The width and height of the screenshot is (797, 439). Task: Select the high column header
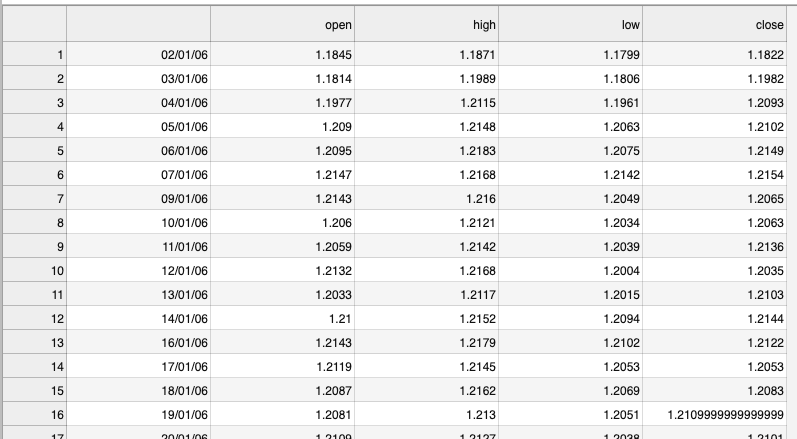coord(426,24)
